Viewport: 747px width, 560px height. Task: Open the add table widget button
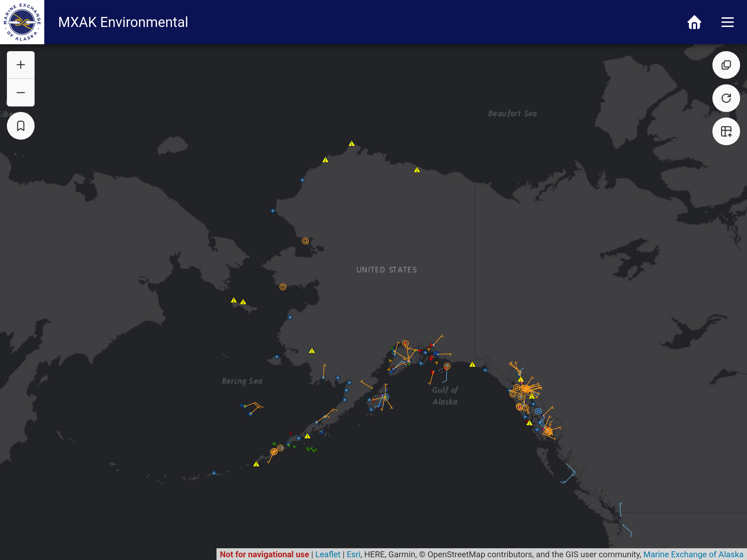[726, 131]
